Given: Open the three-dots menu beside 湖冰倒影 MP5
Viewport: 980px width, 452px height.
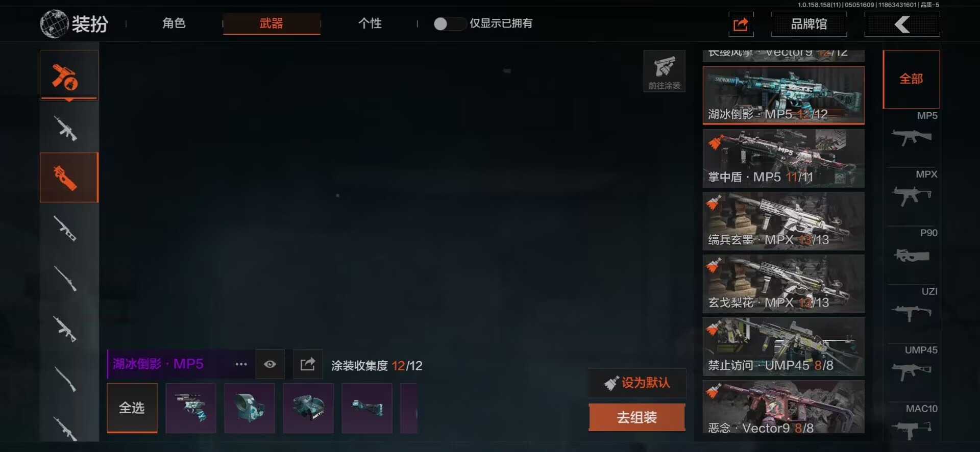Looking at the screenshot, I should pos(241,364).
